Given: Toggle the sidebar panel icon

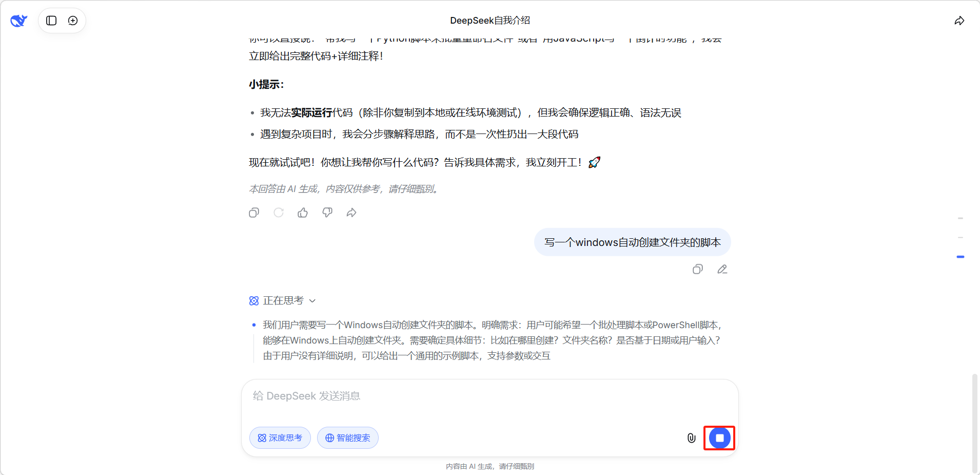Looking at the screenshot, I should pyautogui.click(x=51, y=21).
